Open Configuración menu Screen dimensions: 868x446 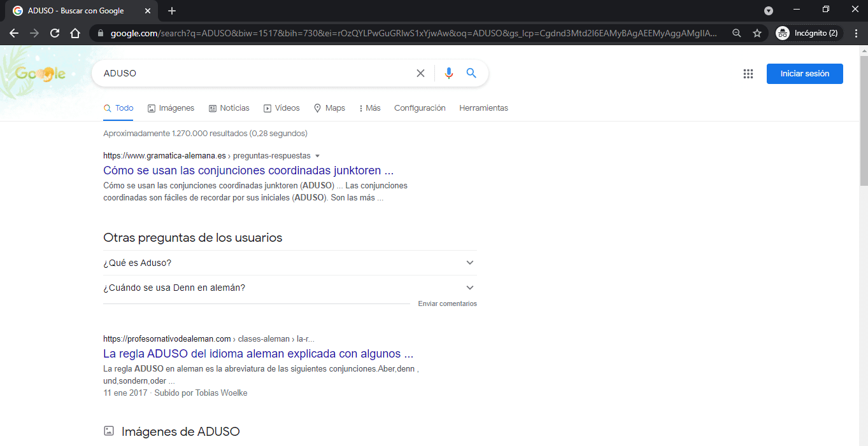click(420, 108)
